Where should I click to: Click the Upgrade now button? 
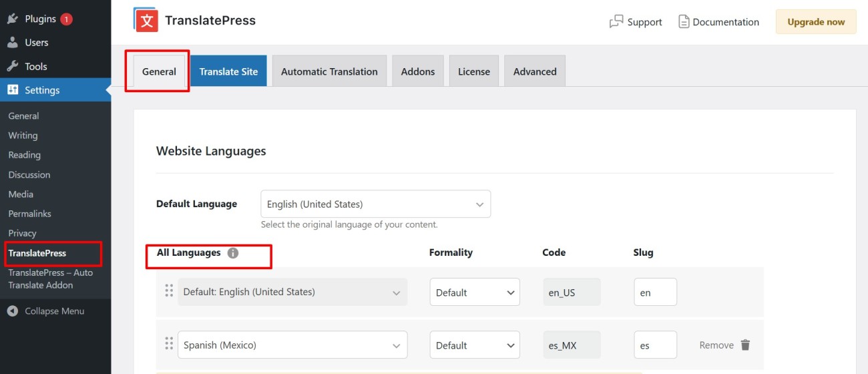pos(815,22)
